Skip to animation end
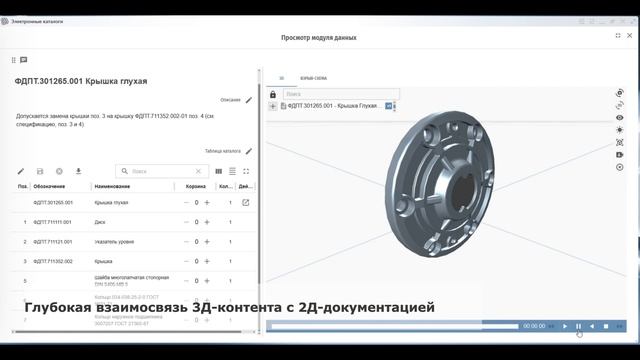The width and height of the screenshot is (640, 360). 619,326
